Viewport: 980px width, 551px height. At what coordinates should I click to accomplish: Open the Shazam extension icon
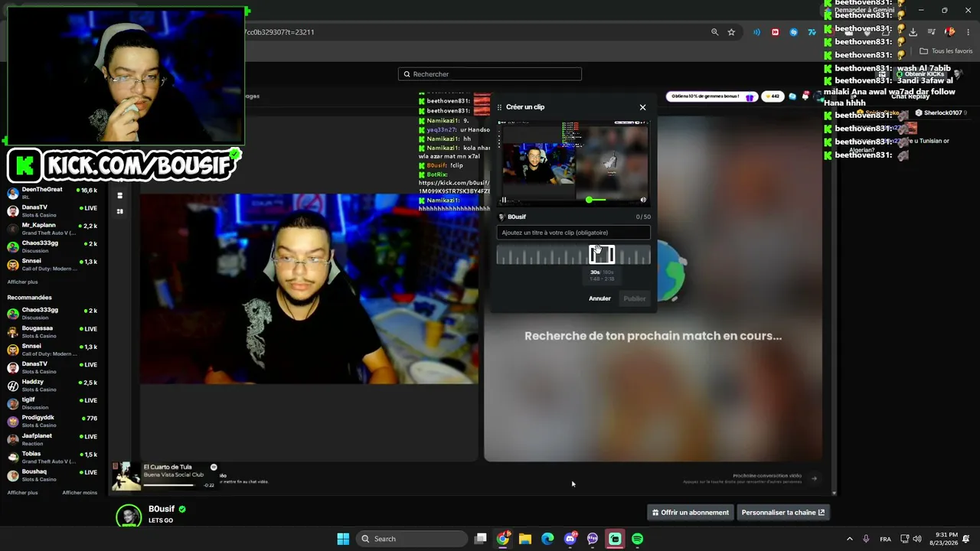(793, 32)
